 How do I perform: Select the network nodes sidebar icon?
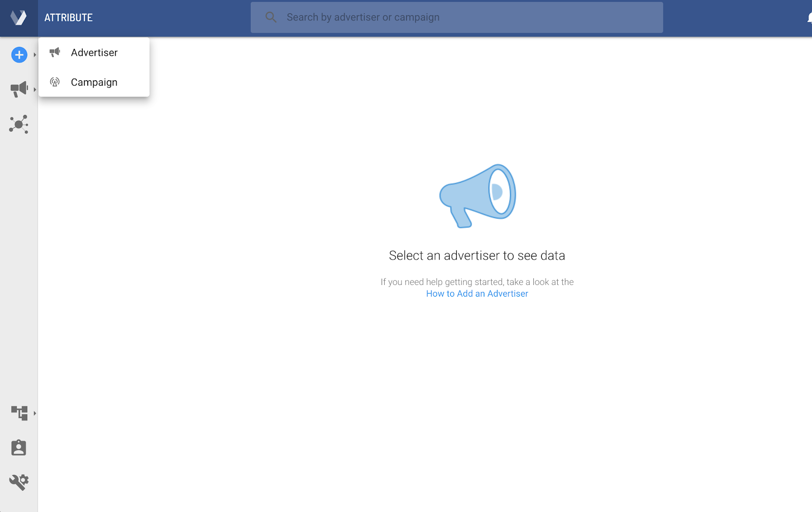(x=19, y=124)
